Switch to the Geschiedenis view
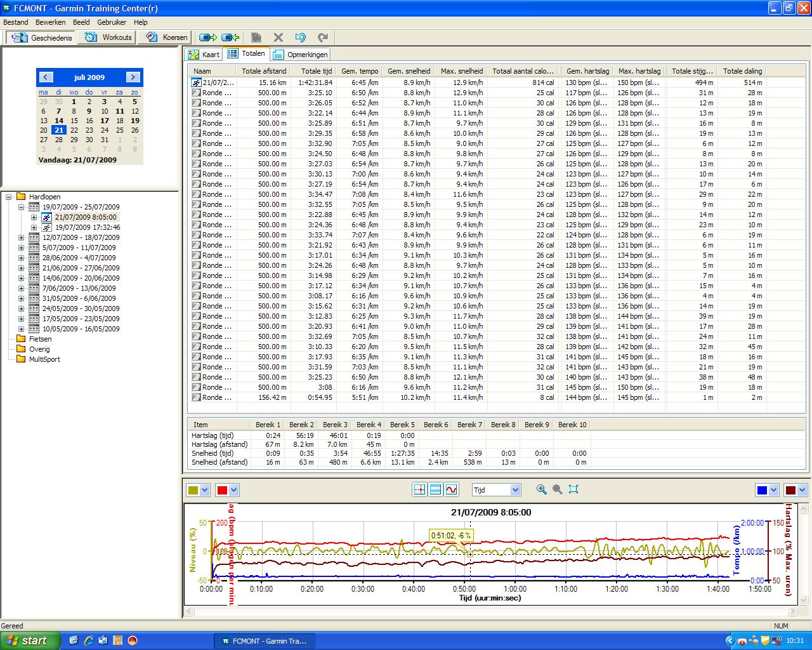The height and width of the screenshot is (650, 812). (x=42, y=37)
